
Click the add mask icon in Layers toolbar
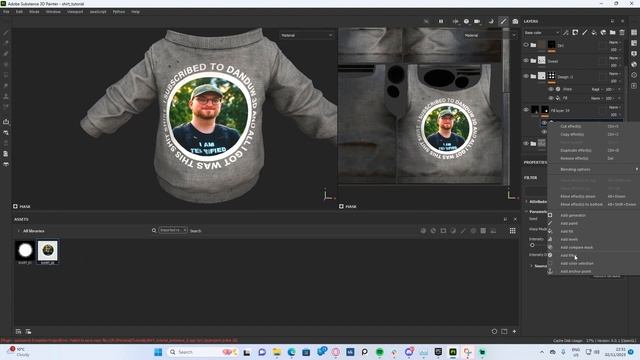coord(575,33)
